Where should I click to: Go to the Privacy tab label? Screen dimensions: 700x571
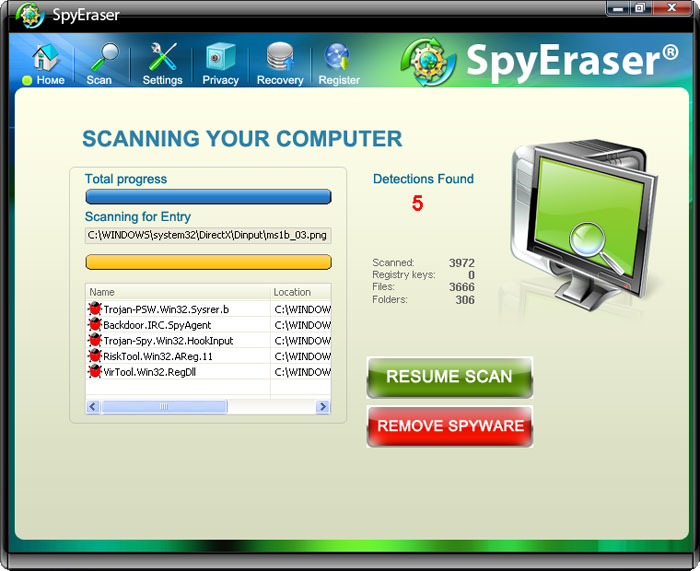(x=221, y=80)
